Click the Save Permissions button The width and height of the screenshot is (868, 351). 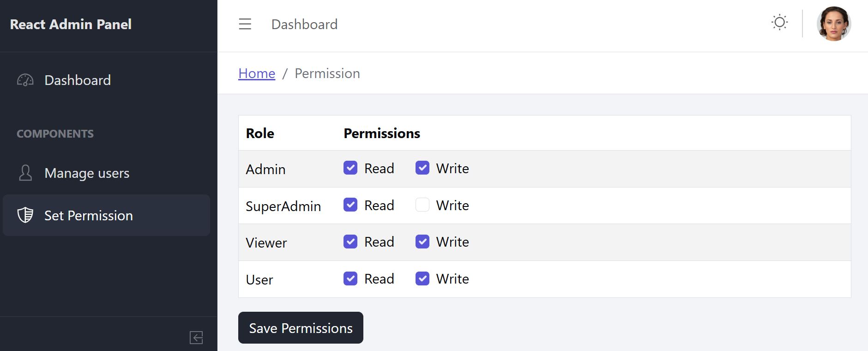[x=300, y=328]
